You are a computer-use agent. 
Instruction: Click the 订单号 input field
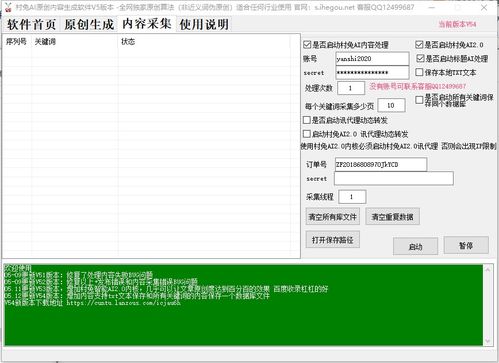coord(381,164)
